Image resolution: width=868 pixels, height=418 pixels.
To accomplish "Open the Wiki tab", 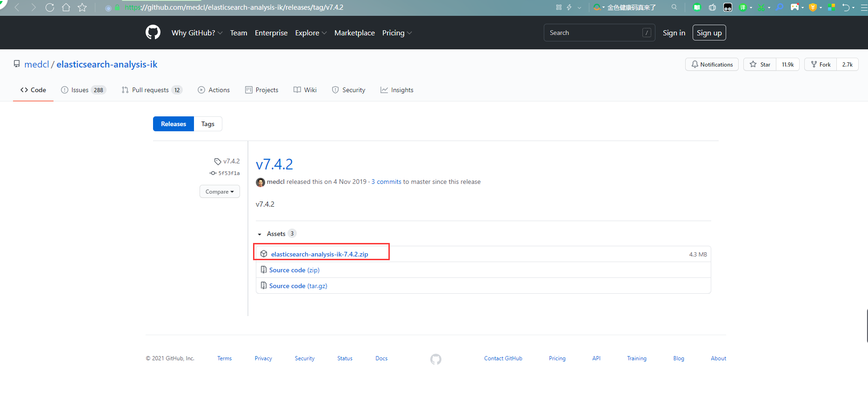I will pos(305,90).
